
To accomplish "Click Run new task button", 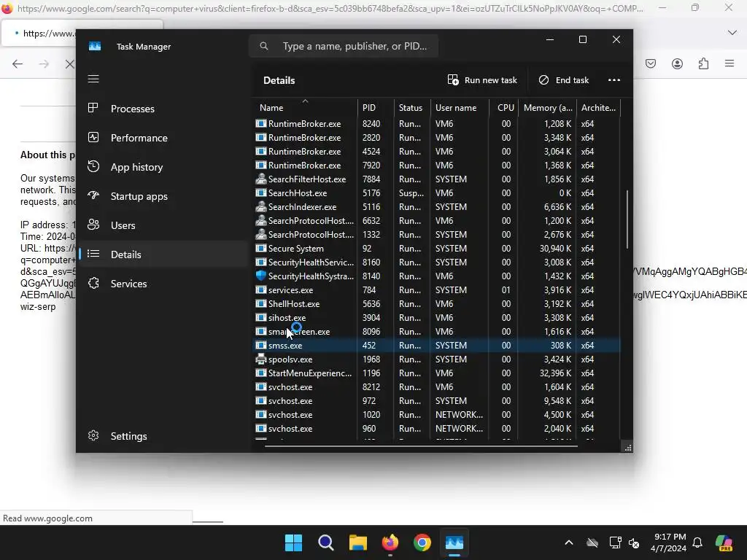I will [482, 80].
